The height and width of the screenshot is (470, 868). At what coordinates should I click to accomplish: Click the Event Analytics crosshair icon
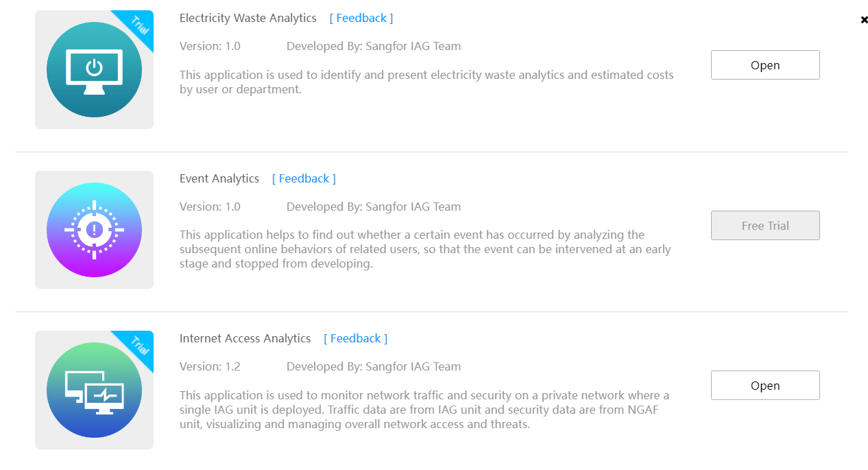pyautogui.click(x=94, y=230)
